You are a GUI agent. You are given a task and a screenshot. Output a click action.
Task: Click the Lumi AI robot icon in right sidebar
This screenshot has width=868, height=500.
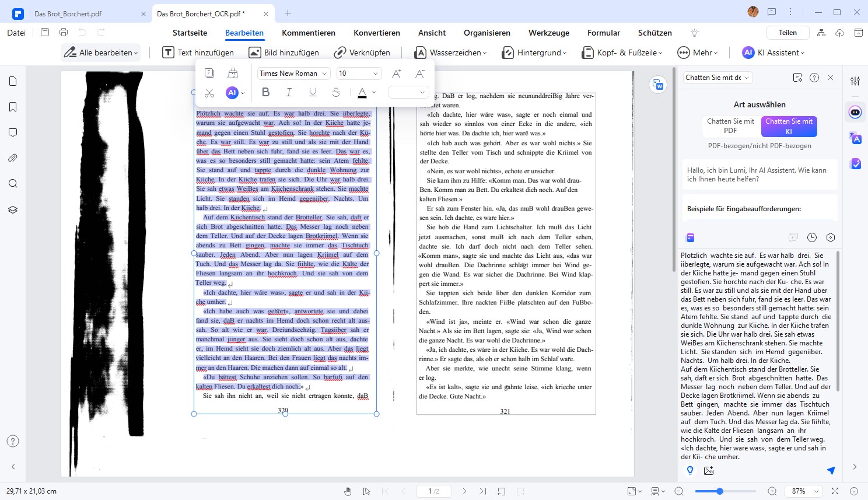click(855, 112)
